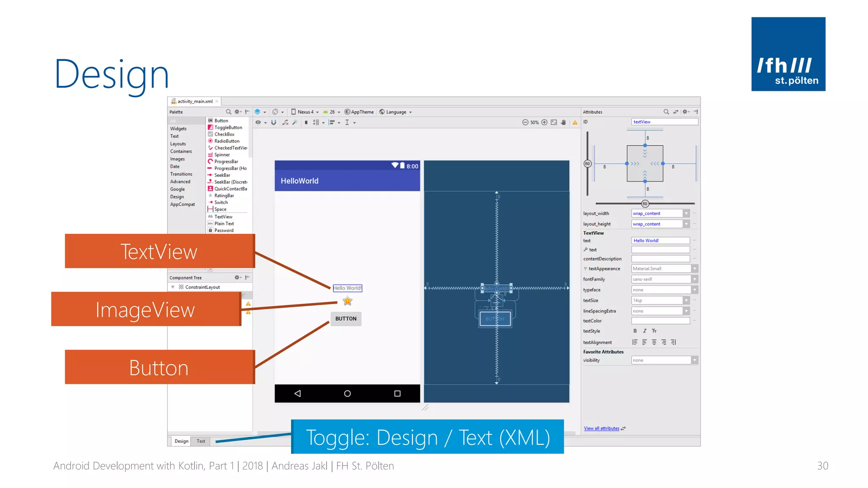This screenshot has width=868, height=488.
Task: Click the horizontal bias slider handle
Action: pyautogui.click(x=645, y=204)
